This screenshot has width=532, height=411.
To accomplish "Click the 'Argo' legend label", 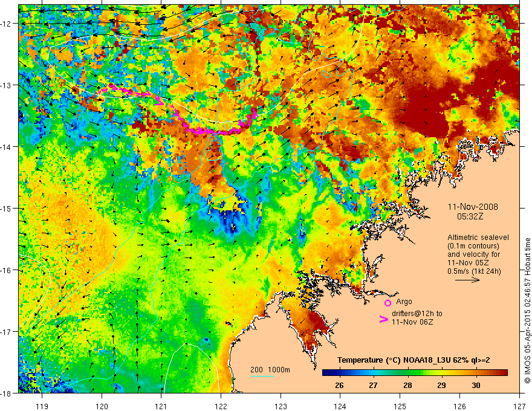I will [x=404, y=302].
